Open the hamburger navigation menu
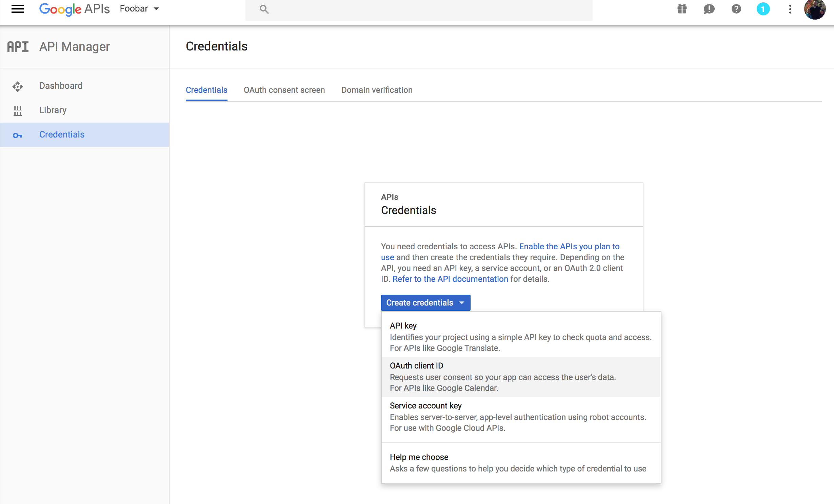 18,9
